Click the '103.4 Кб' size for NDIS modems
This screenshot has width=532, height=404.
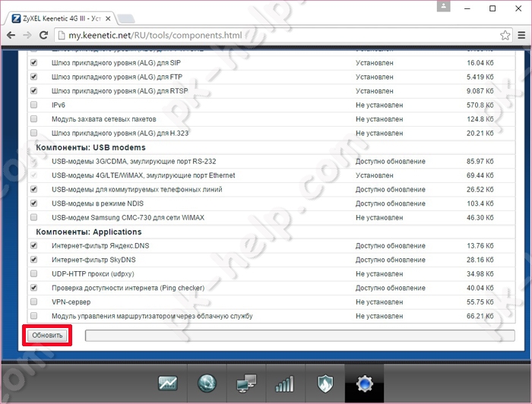(x=480, y=204)
